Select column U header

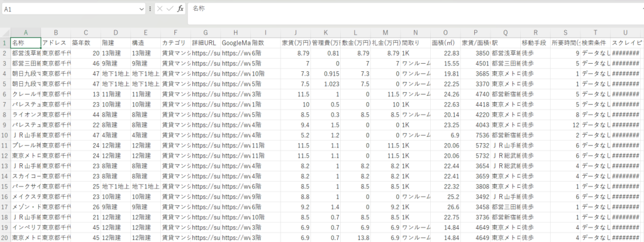[626, 33]
